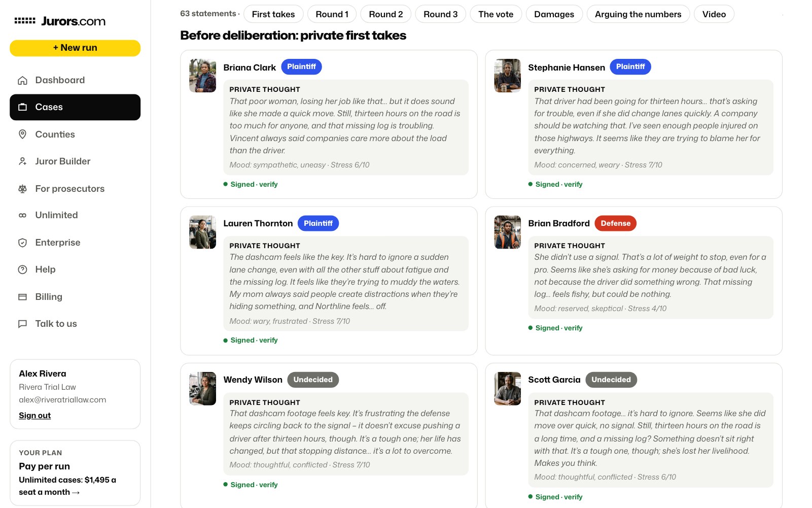Verify Brian Bradford's signed statement
The image size is (812, 508).
click(x=573, y=328)
